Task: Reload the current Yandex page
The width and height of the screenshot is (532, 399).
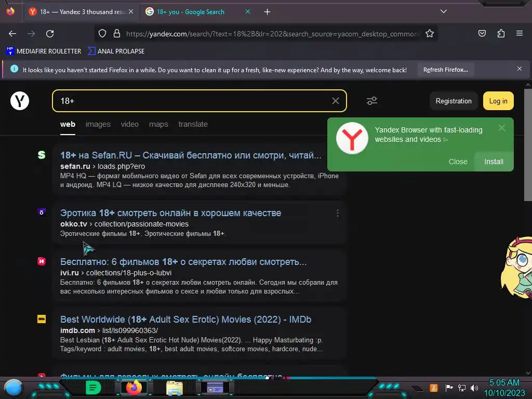Action: point(50,34)
